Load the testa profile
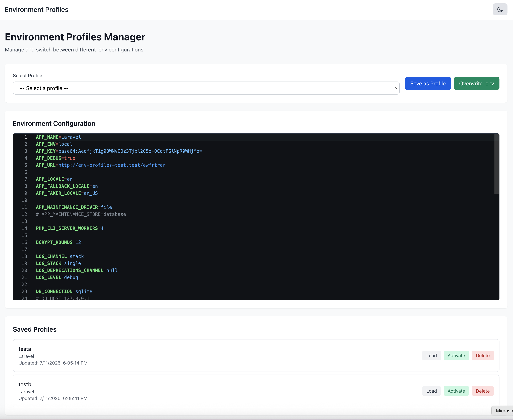 [x=431, y=355]
